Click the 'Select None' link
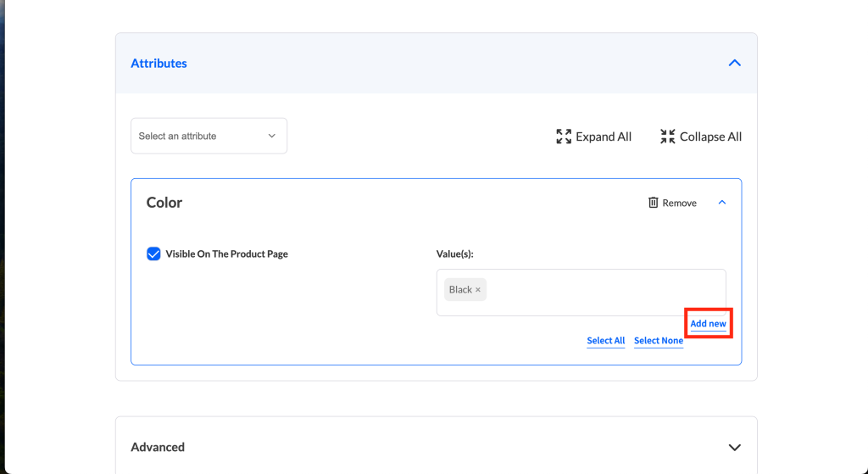Viewport: 868px width, 474px height. pyautogui.click(x=659, y=341)
